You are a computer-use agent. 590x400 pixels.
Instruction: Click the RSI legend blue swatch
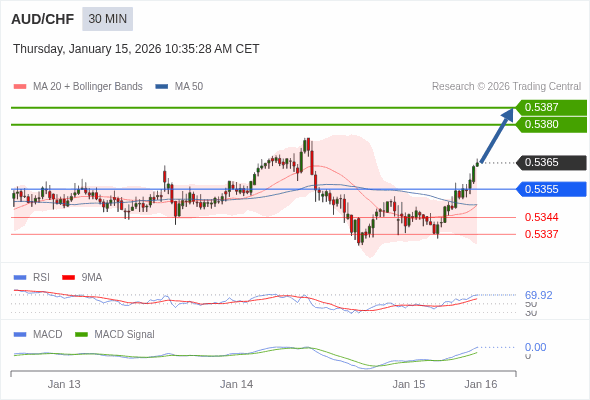(x=20, y=278)
